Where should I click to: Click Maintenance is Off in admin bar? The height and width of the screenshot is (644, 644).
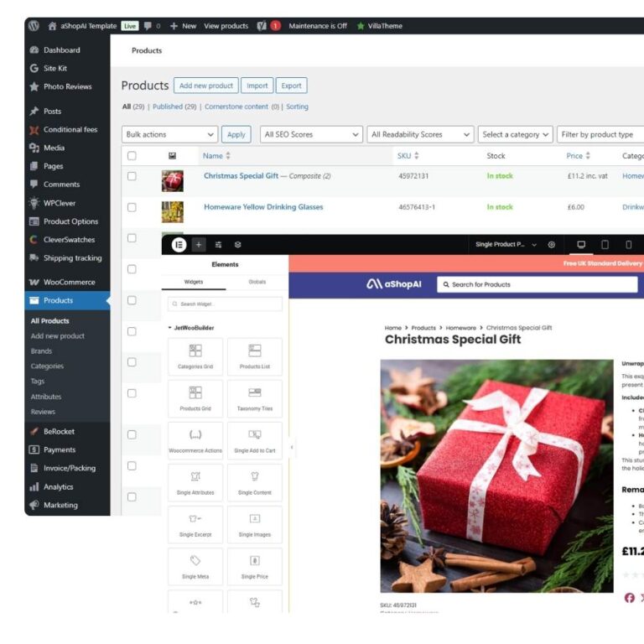coord(318,26)
